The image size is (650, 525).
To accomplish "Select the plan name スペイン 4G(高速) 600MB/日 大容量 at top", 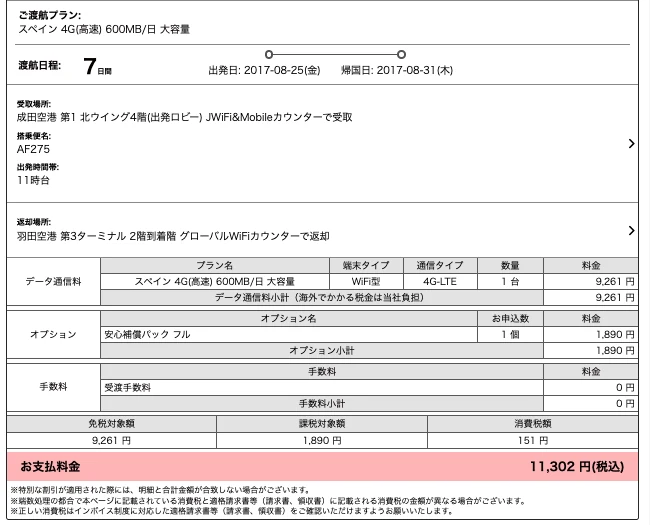I will pos(104,29).
